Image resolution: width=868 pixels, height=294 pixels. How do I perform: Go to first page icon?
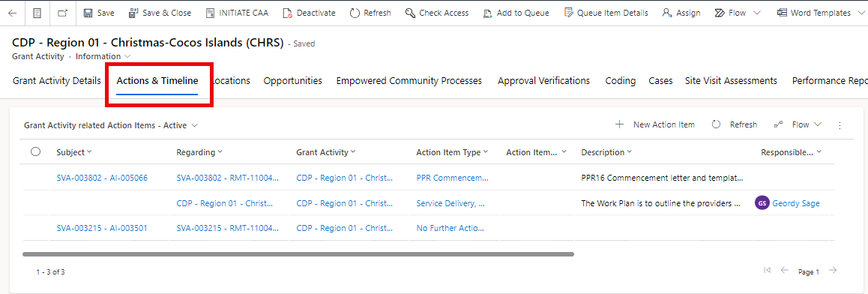[x=768, y=270]
